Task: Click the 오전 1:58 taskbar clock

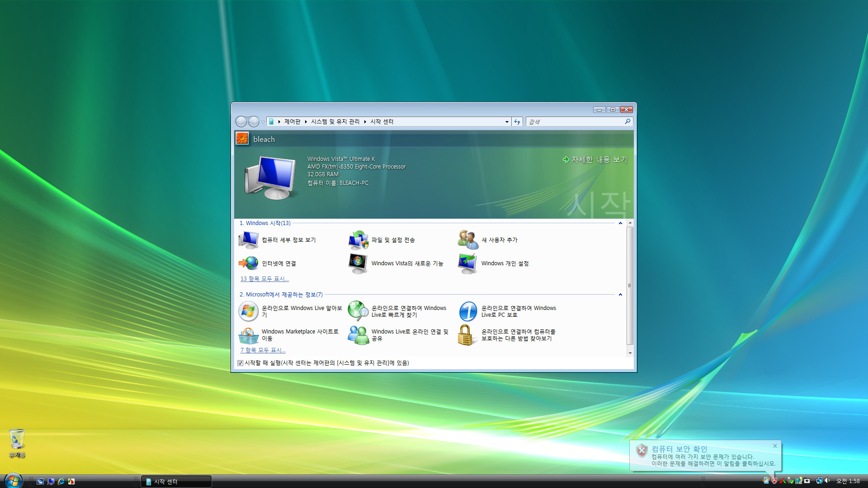Action: pos(848,481)
